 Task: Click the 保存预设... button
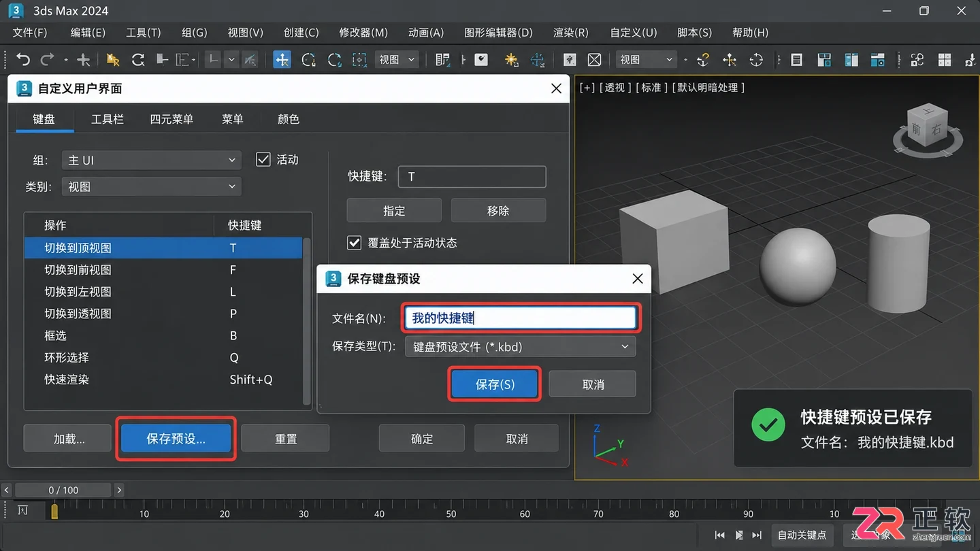176,439
